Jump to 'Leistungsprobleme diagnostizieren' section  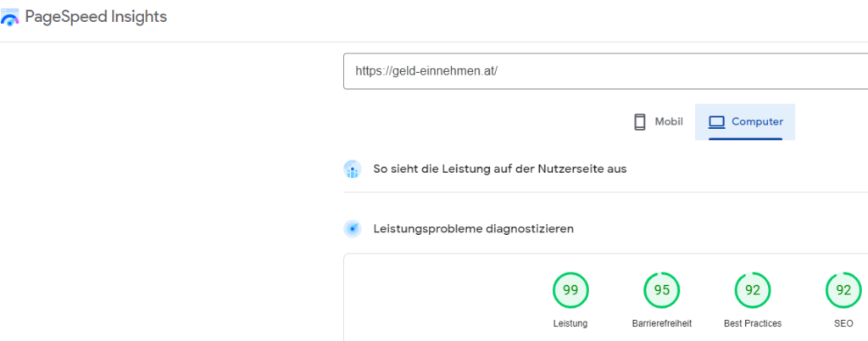pos(473,229)
